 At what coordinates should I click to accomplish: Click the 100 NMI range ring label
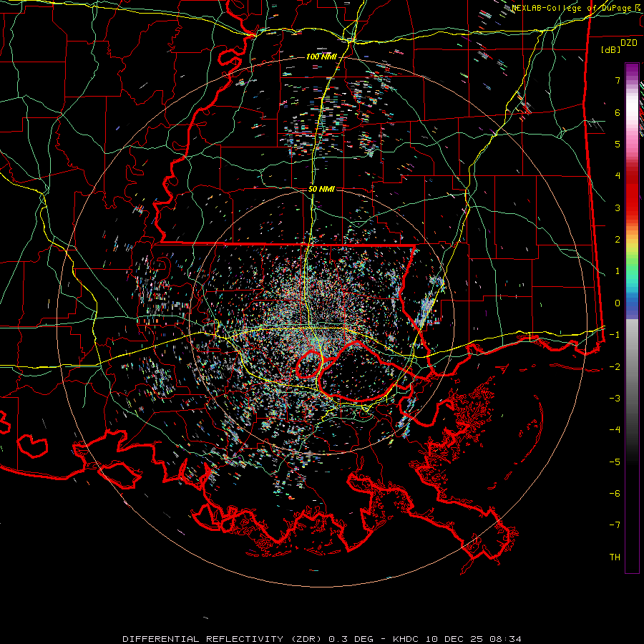(321, 57)
